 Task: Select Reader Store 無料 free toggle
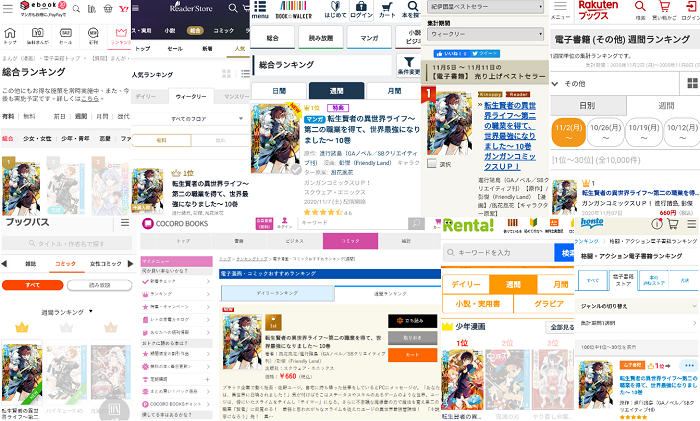click(x=221, y=140)
